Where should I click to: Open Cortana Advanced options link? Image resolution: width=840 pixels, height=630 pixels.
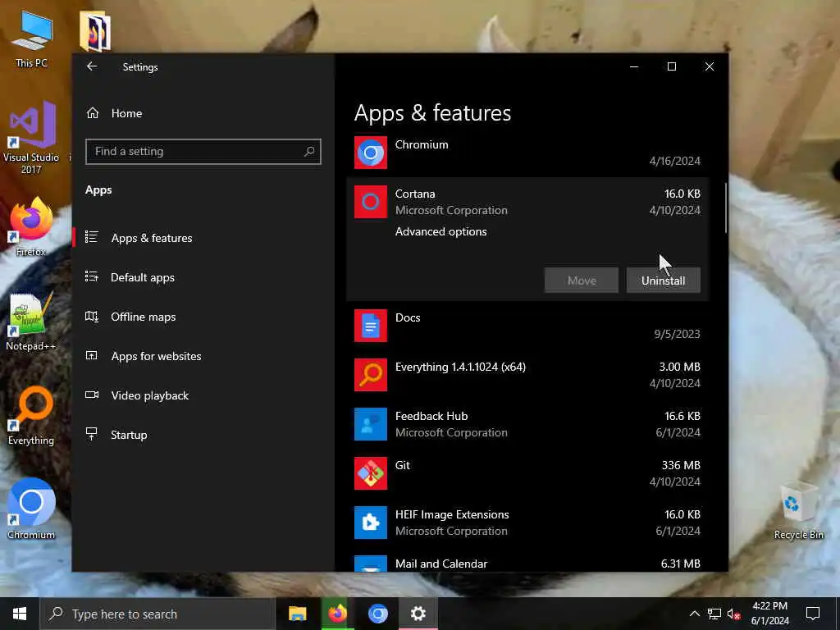[441, 232]
